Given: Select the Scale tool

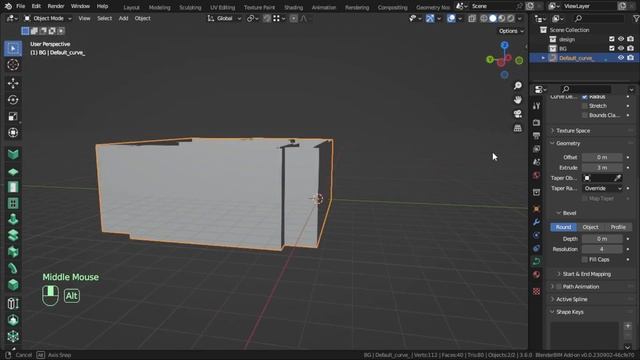Looking at the screenshot, I should click(x=13, y=116).
